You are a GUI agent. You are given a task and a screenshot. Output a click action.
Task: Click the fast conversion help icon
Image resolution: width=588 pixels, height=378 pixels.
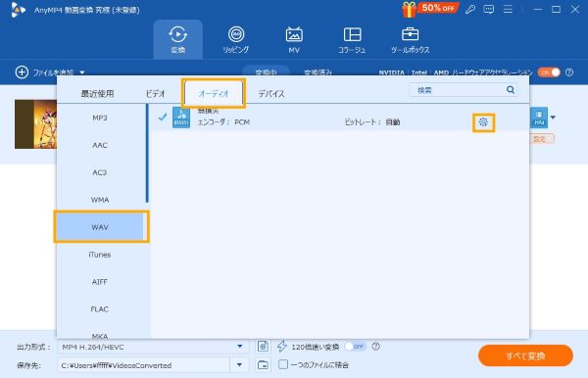(x=375, y=347)
